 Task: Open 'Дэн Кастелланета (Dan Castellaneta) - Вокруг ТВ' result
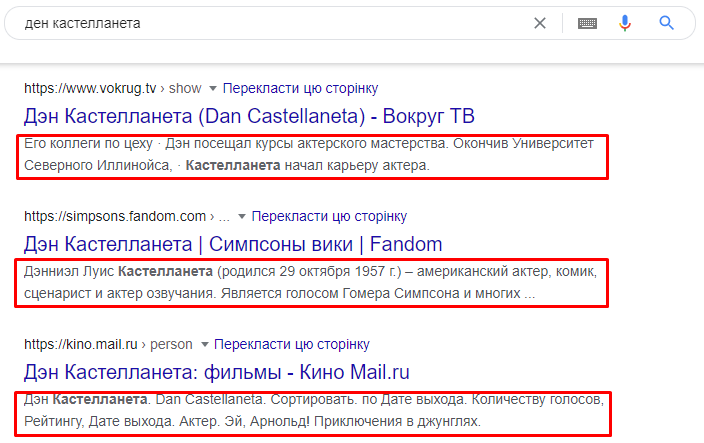(x=248, y=115)
